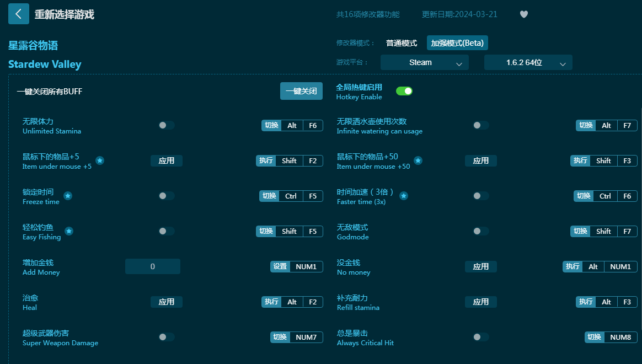This screenshot has width=642, height=364.
Task: Open the Steam platform dropdown
Action: coord(425,62)
